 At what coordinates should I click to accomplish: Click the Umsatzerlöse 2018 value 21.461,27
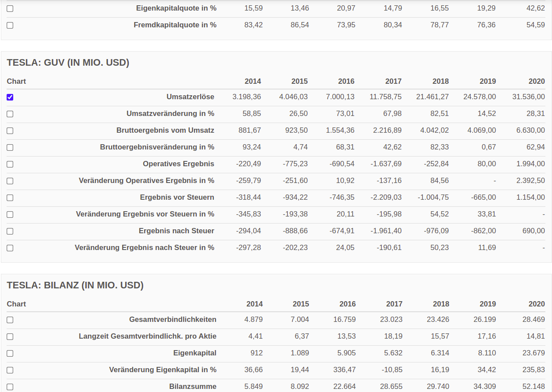(x=433, y=97)
